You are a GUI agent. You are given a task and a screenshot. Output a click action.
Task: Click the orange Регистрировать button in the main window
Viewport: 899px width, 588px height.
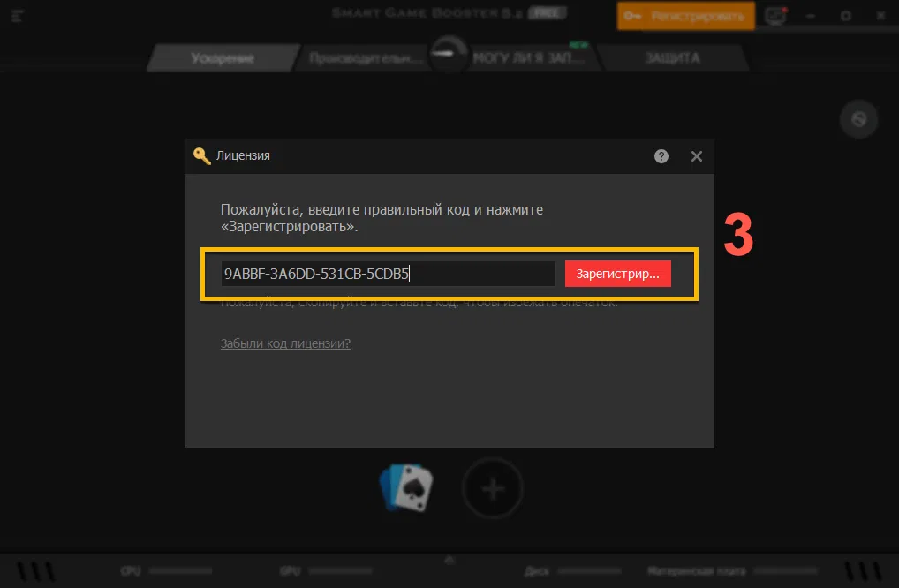point(685,16)
